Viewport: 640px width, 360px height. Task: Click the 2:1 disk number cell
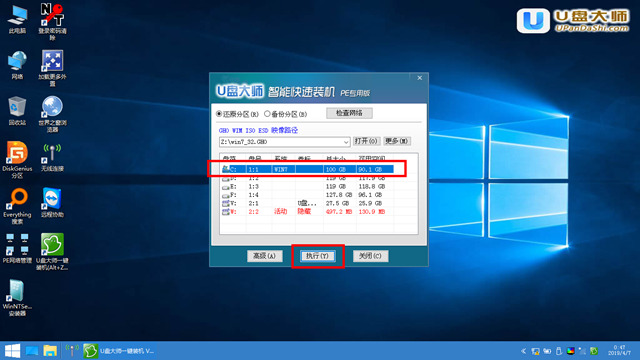(253, 203)
